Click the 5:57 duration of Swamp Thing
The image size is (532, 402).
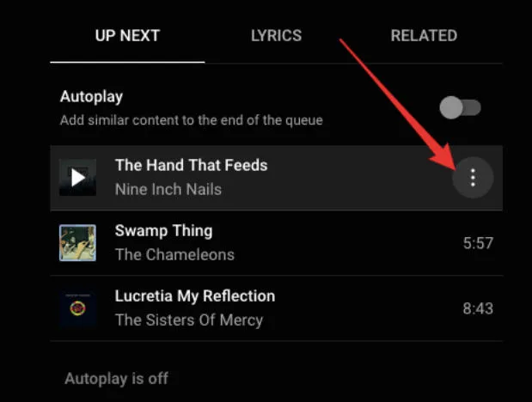478,243
